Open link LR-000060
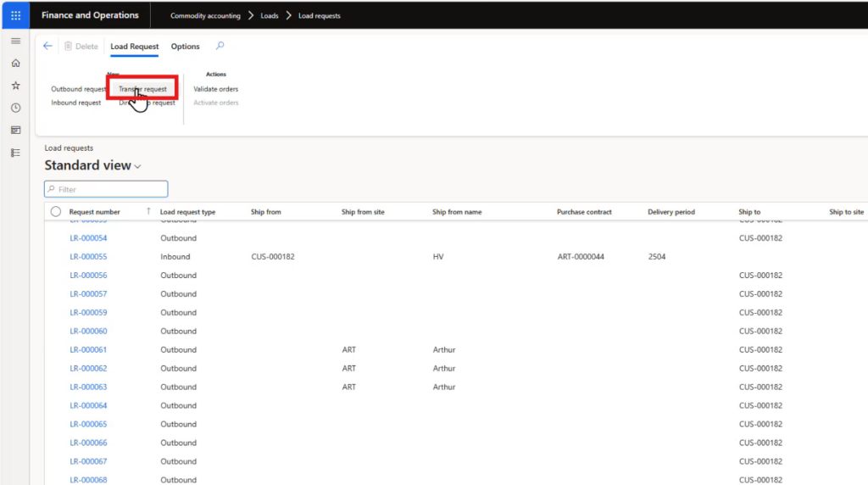The height and width of the screenshot is (485, 868). (x=88, y=331)
